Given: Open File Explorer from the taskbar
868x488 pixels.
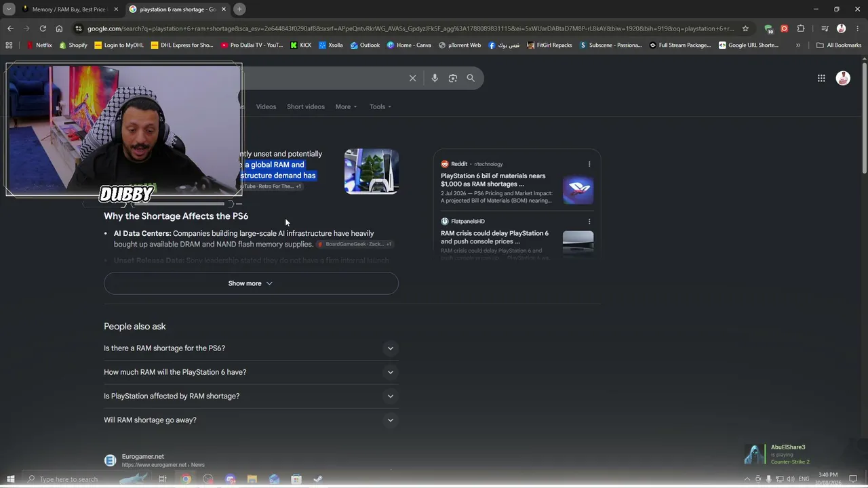Looking at the screenshot, I should pos(252,479).
